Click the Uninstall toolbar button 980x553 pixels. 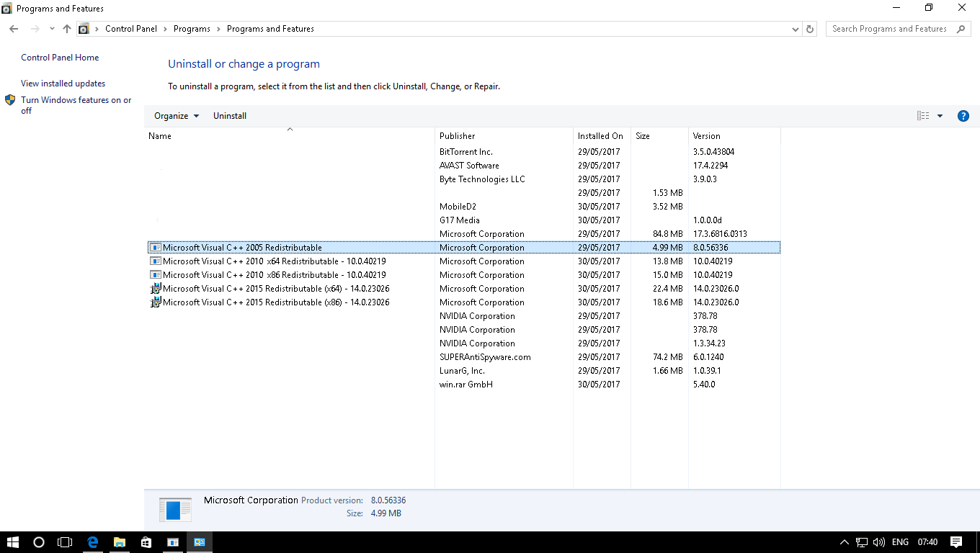coord(230,116)
